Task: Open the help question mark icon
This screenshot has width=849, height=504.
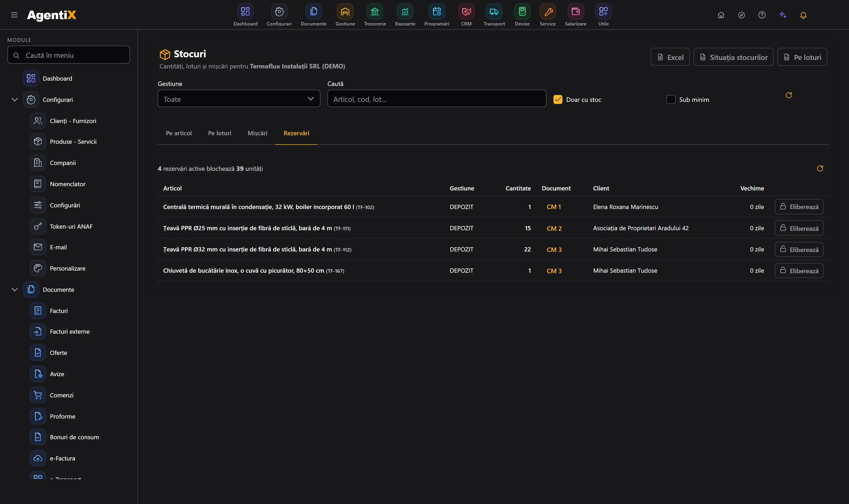Action: click(762, 15)
